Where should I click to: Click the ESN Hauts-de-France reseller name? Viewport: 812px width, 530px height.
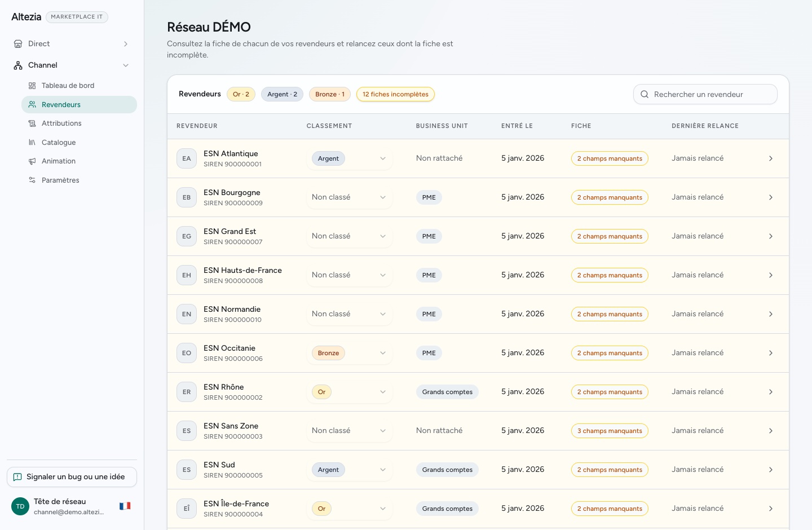(242, 270)
